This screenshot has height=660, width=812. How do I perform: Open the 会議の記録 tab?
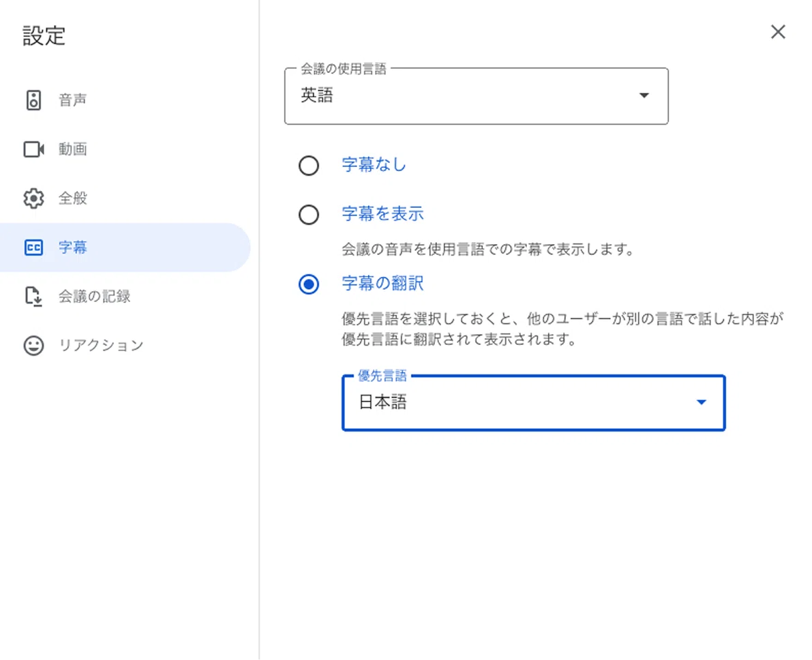coord(125,297)
